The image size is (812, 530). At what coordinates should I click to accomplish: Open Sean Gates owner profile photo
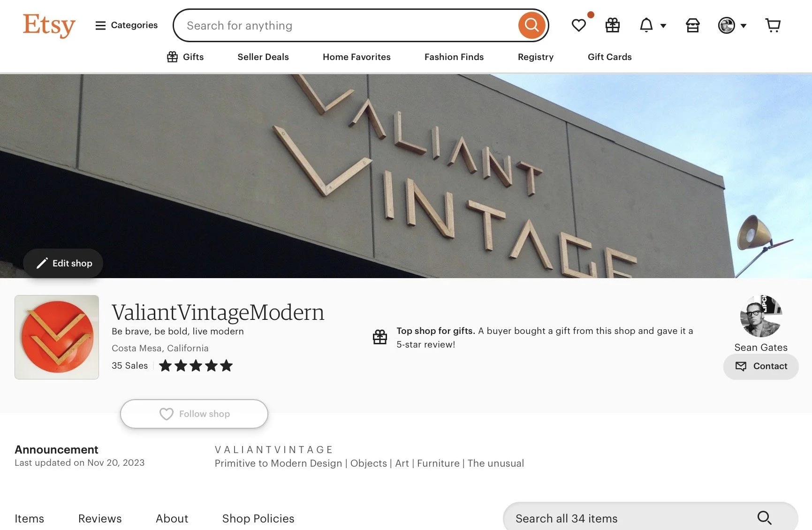point(761,316)
